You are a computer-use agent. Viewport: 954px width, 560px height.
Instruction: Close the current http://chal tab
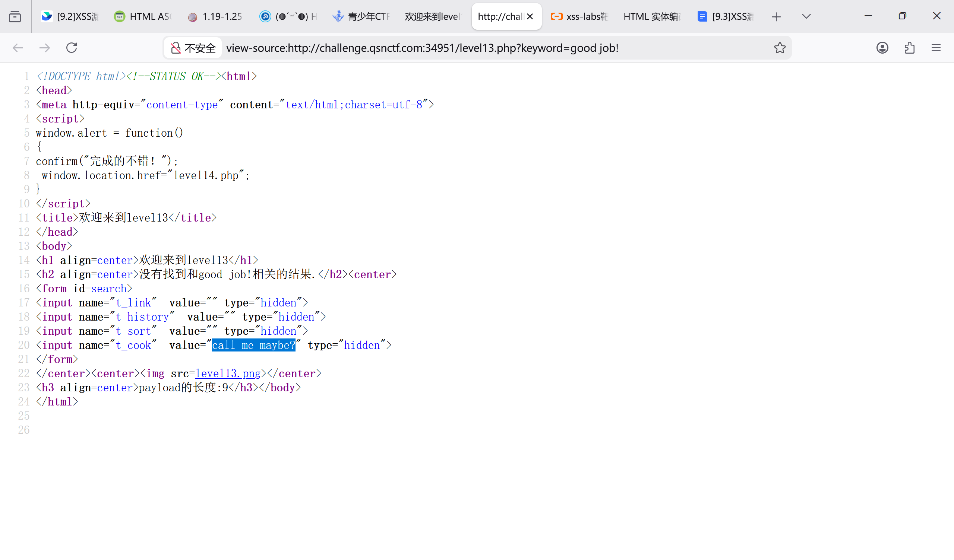click(530, 17)
